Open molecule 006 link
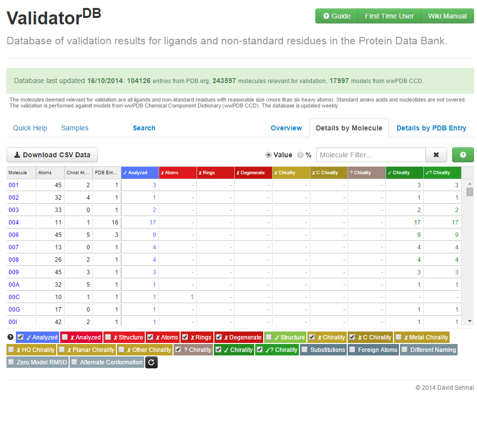 coord(14,235)
